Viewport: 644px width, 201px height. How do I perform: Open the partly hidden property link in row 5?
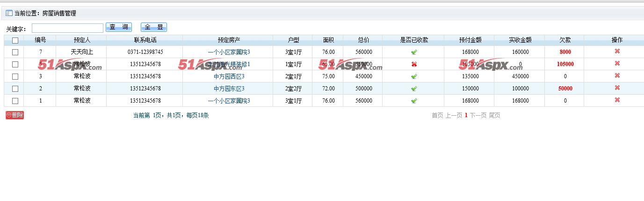pos(229,64)
